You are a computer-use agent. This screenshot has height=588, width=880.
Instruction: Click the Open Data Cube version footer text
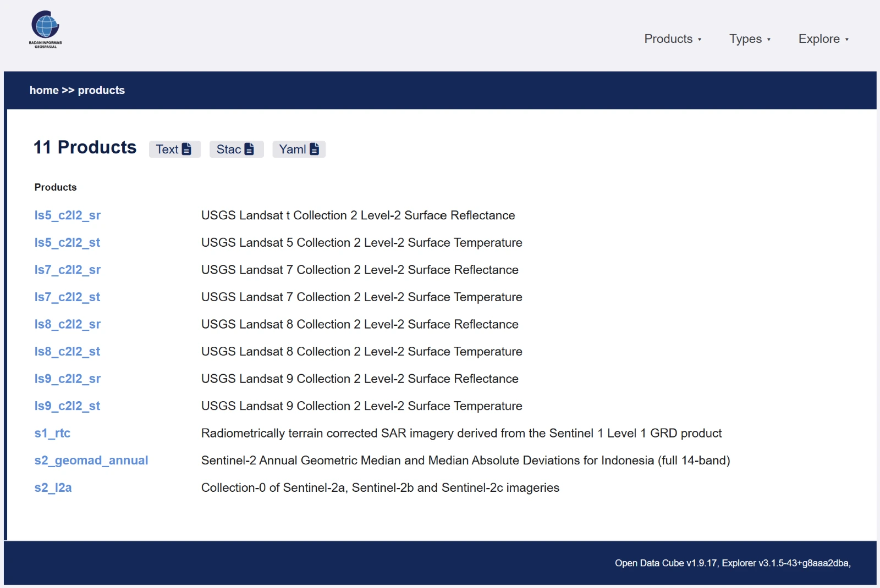pos(733,563)
